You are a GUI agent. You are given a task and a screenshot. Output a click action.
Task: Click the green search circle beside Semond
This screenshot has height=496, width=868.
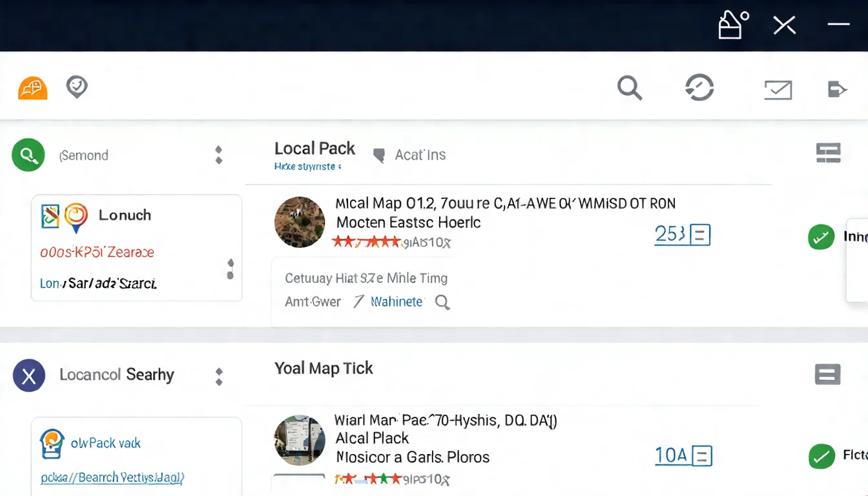pyautogui.click(x=28, y=155)
